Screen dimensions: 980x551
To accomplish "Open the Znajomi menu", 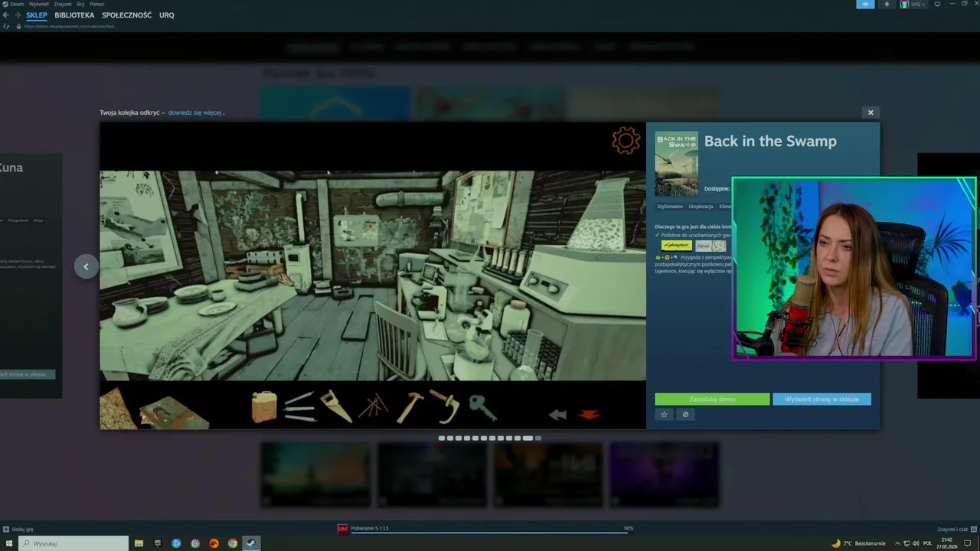I will coord(63,4).
